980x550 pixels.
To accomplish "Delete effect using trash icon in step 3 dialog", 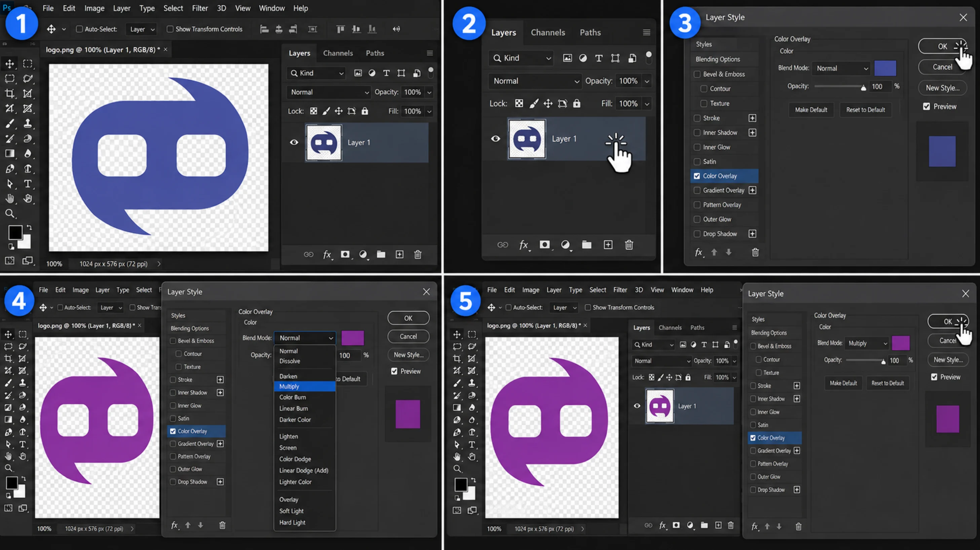I will click(756, 252).
